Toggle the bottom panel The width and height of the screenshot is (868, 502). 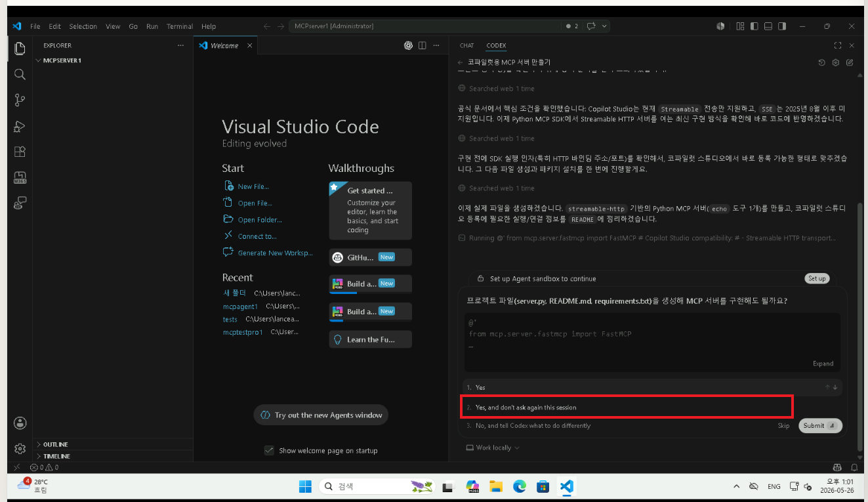(768, 26)
